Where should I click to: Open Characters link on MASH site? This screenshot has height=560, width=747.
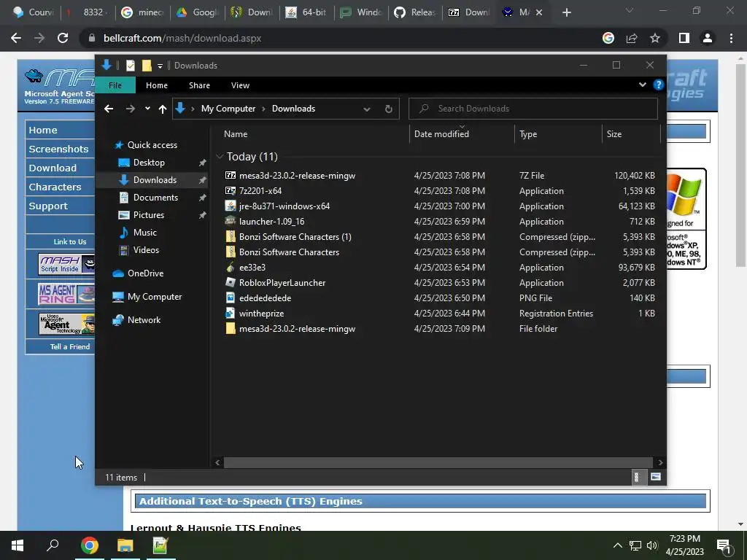pos(55,187)
